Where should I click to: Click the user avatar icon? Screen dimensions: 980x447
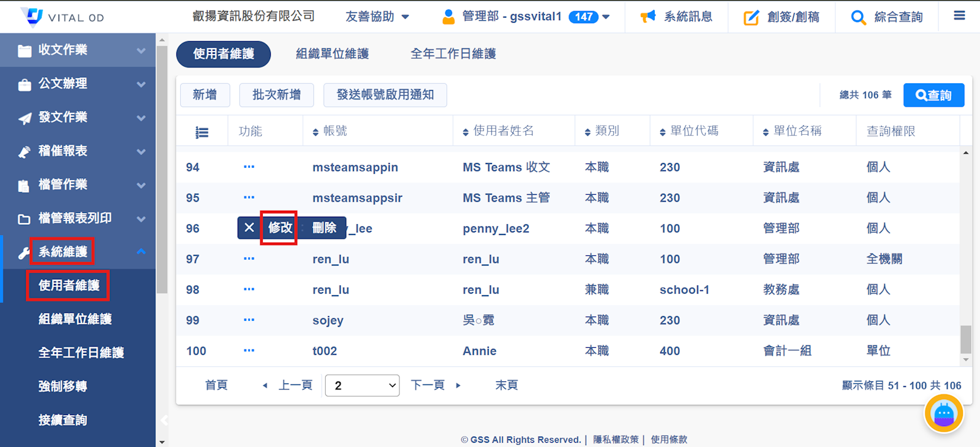pos(448,17)
